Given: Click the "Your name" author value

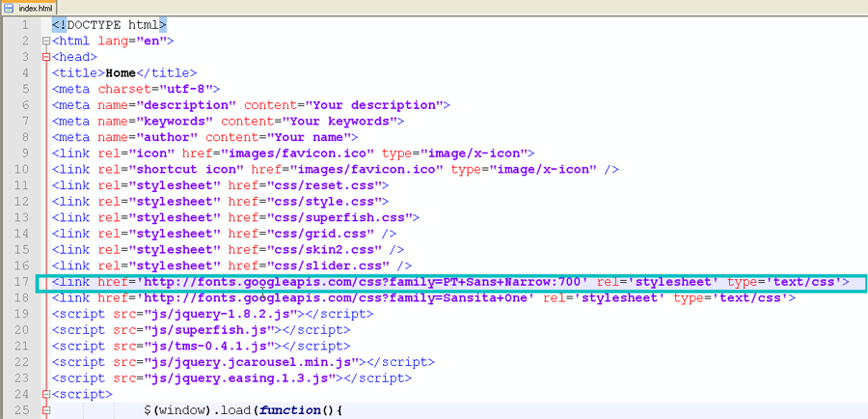Looking at the screenshot, I should point(309,137).
